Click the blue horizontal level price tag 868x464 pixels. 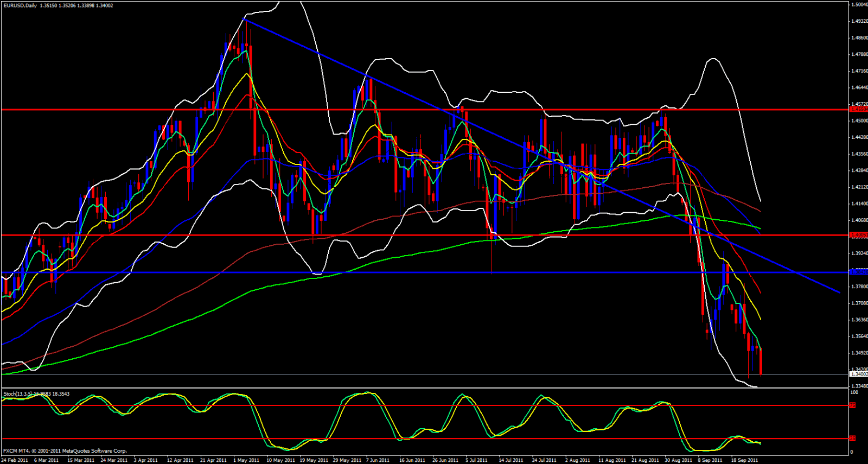pyautogui.click(x=859, y=272)
